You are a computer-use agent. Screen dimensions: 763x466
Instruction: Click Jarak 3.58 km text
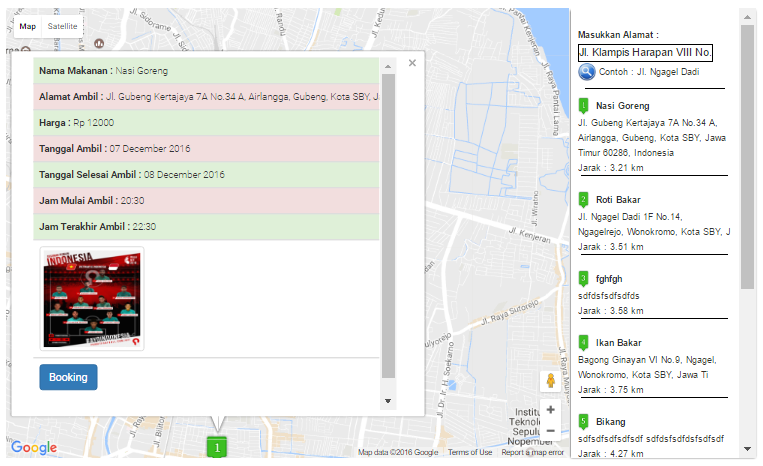(611, 310)
